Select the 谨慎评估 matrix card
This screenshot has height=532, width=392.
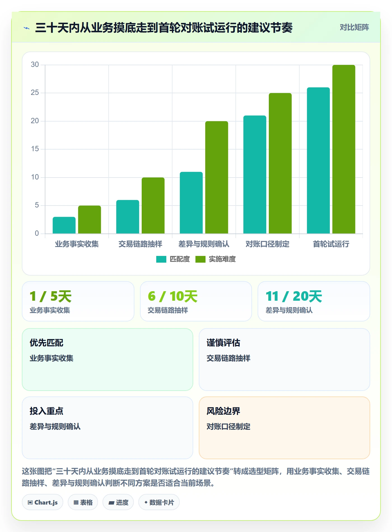[284, 360]
